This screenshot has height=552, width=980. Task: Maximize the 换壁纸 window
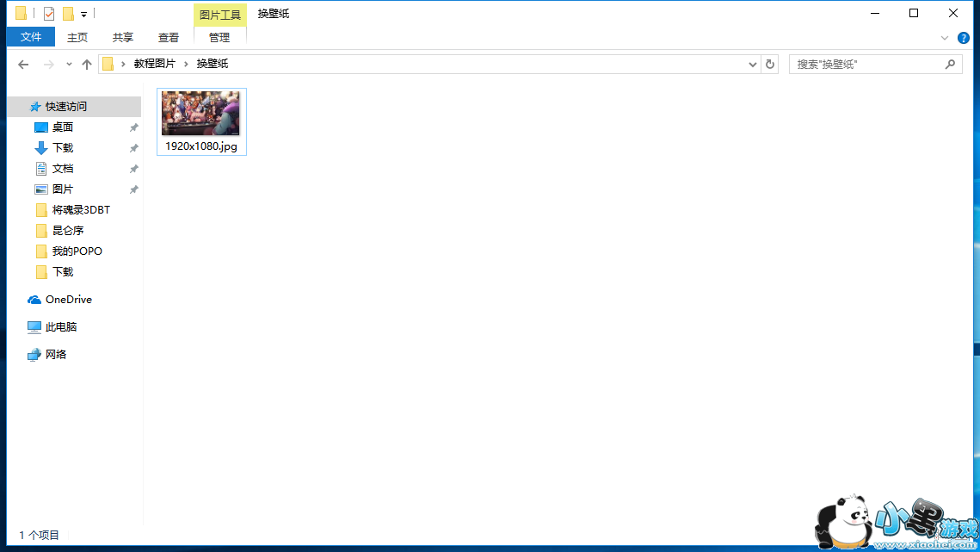tap(914, 13)
